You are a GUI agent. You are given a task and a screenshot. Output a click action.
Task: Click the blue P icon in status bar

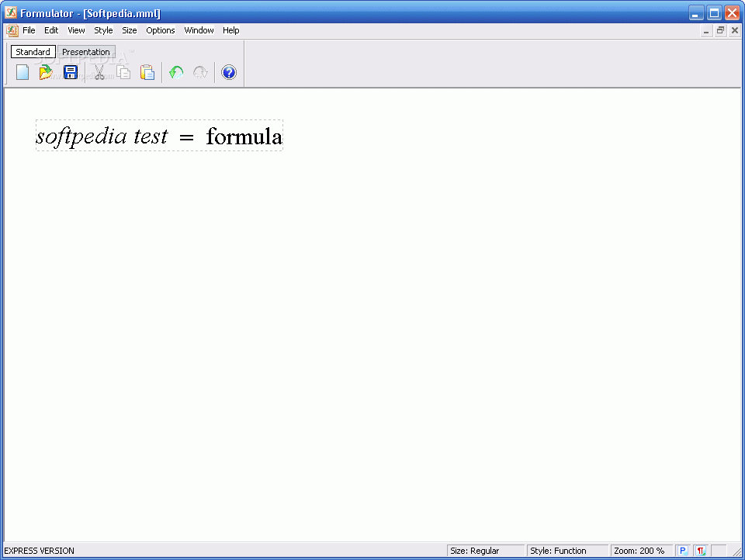point(683,551)
